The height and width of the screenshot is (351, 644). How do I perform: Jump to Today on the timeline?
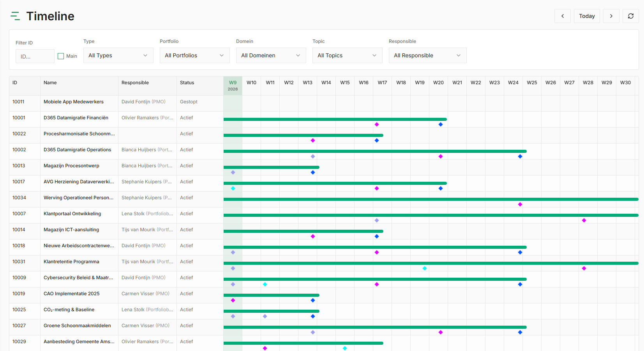click(586, 16)
